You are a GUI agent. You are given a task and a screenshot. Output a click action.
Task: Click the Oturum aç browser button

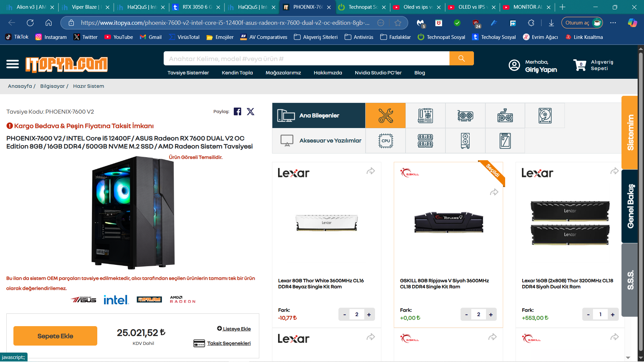point(582,23)
